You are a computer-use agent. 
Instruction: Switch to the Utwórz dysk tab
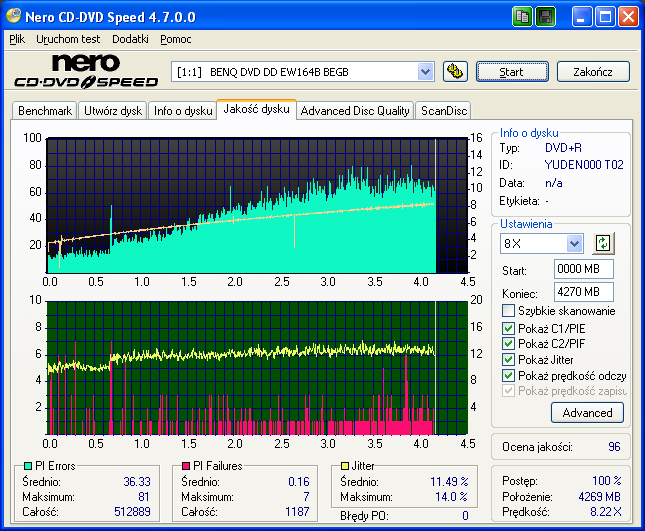point(113,111)
